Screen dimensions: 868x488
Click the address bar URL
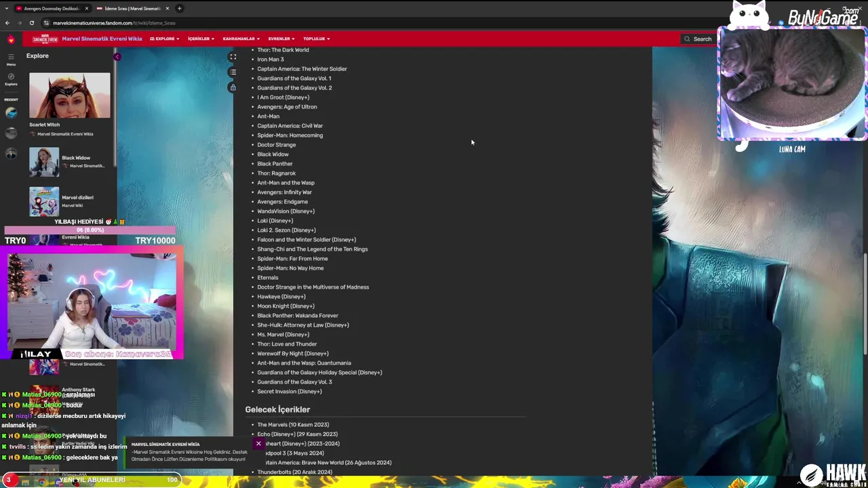pyautogui.click(x=114, y=22)
